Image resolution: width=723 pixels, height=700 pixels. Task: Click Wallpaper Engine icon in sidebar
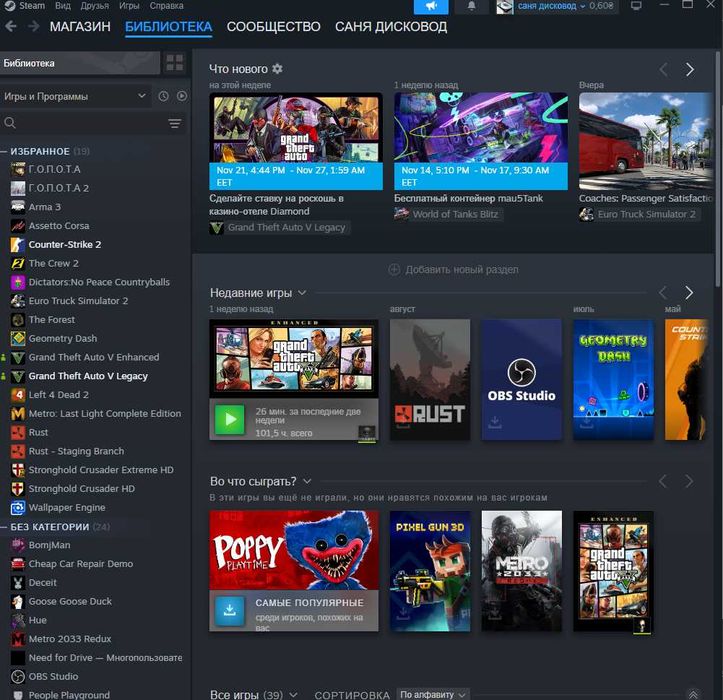click(18, 508)
